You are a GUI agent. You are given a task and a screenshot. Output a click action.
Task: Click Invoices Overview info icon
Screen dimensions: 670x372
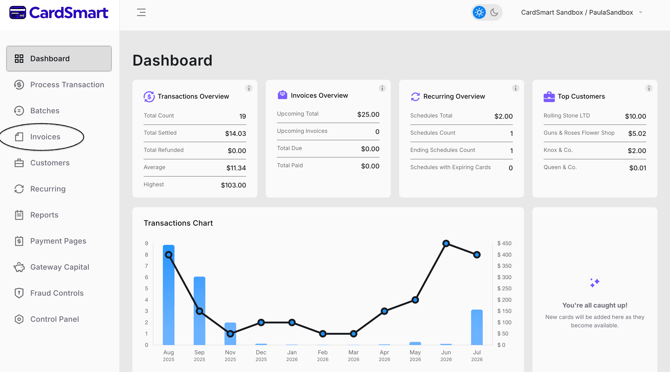tap(382, 88)
